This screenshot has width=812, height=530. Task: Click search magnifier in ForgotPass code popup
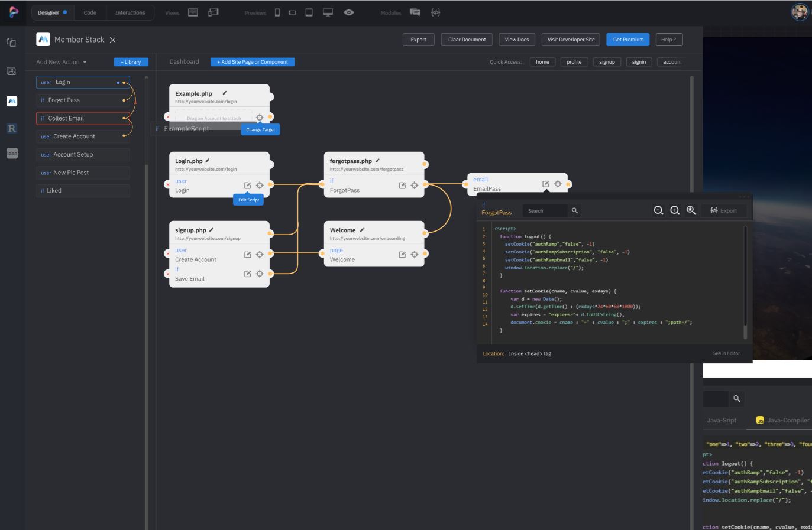(x=575, y=210)
